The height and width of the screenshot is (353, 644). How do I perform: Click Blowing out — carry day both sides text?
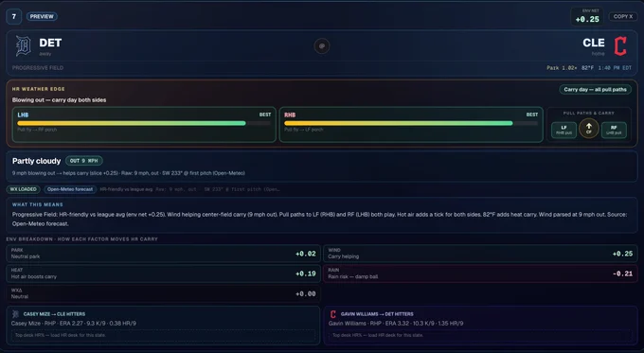click(x=59, y=100)
